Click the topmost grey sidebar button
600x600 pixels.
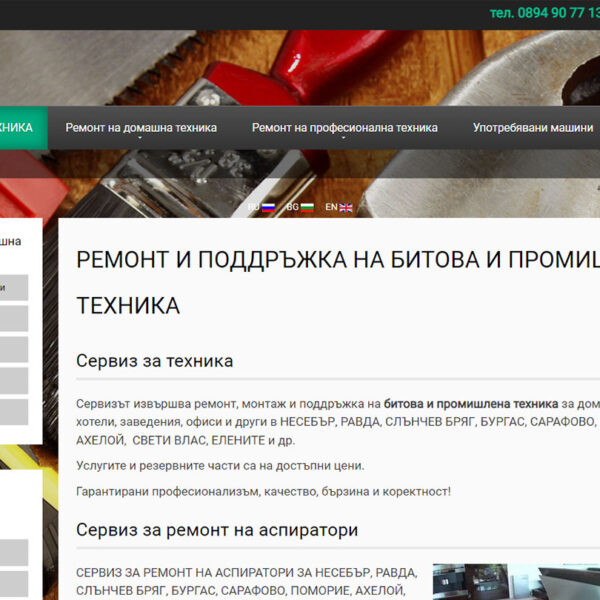(x=14, y=288)
